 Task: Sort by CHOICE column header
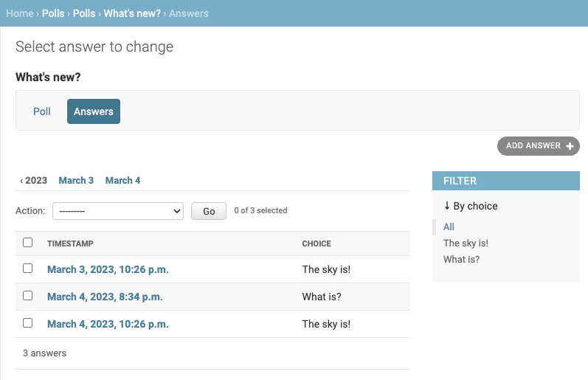(317, 243)
